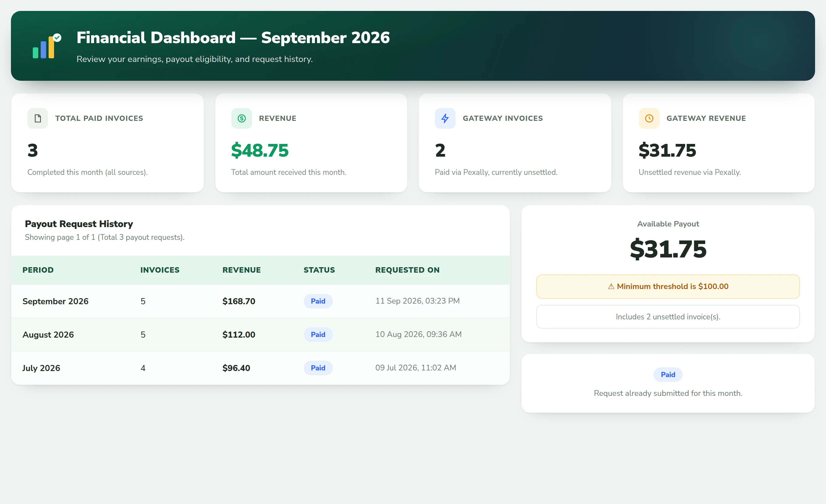Click the Payout Request History heading
The image size is (826, 504).
[x=79, y=224]
